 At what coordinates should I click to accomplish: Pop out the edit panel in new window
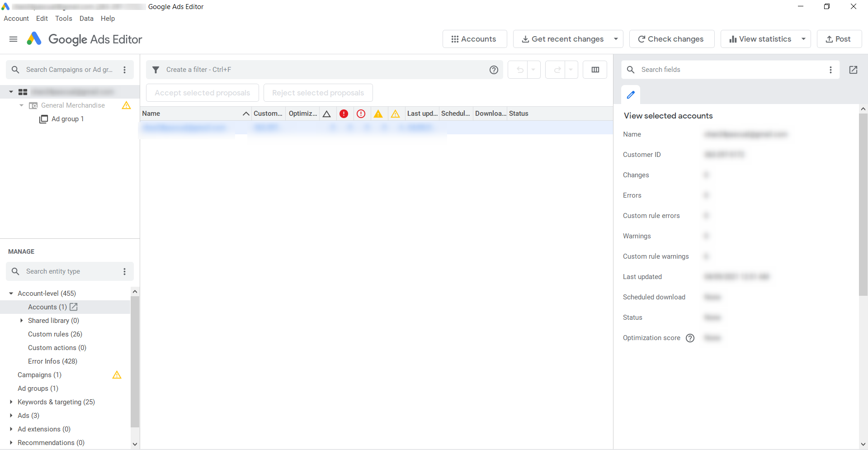853,70
